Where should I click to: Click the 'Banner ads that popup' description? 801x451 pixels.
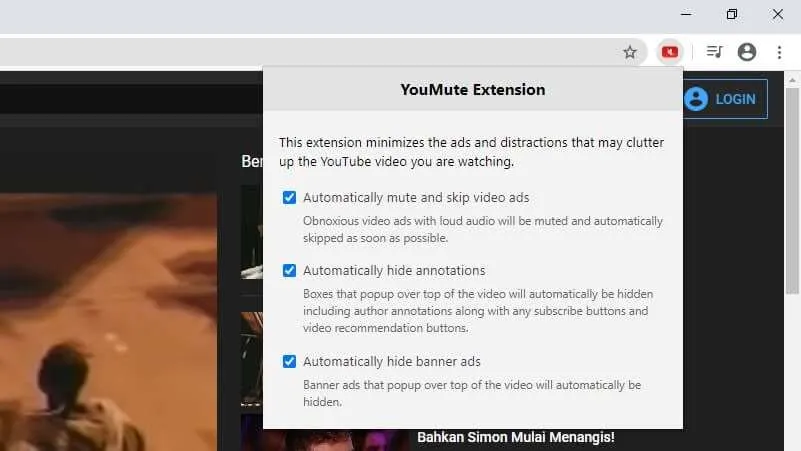(x=472, y=393)
